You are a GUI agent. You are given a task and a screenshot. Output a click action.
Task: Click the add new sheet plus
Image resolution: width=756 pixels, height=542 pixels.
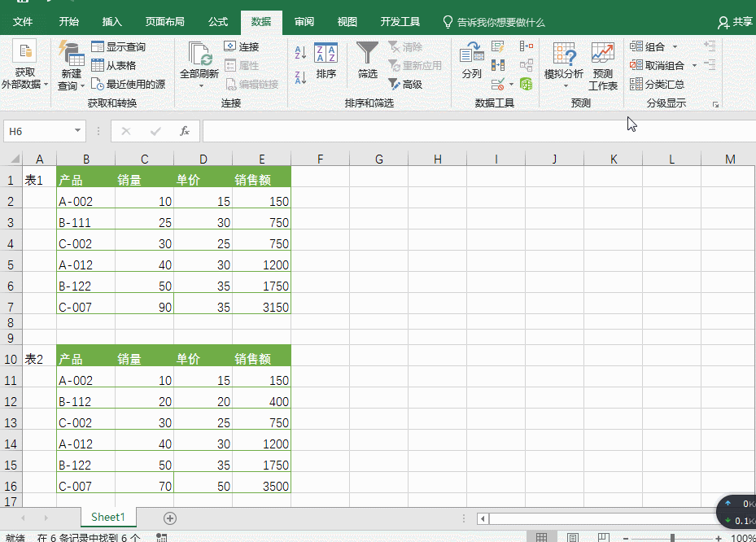(170, 518)
